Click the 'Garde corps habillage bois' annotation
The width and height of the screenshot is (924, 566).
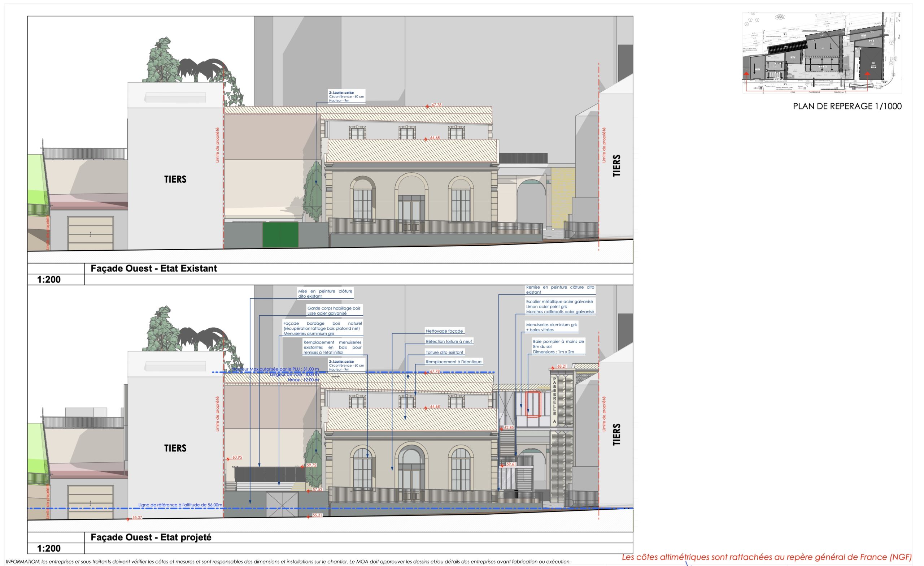[334, 310]
